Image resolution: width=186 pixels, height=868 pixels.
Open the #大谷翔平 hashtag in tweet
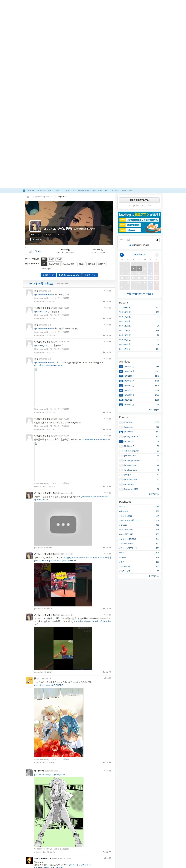click(68, 558)
